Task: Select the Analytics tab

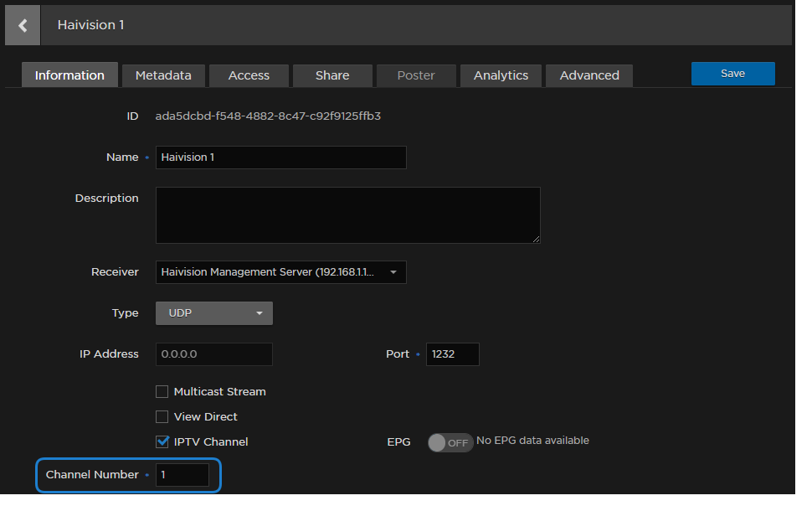Action: [501, 75]
